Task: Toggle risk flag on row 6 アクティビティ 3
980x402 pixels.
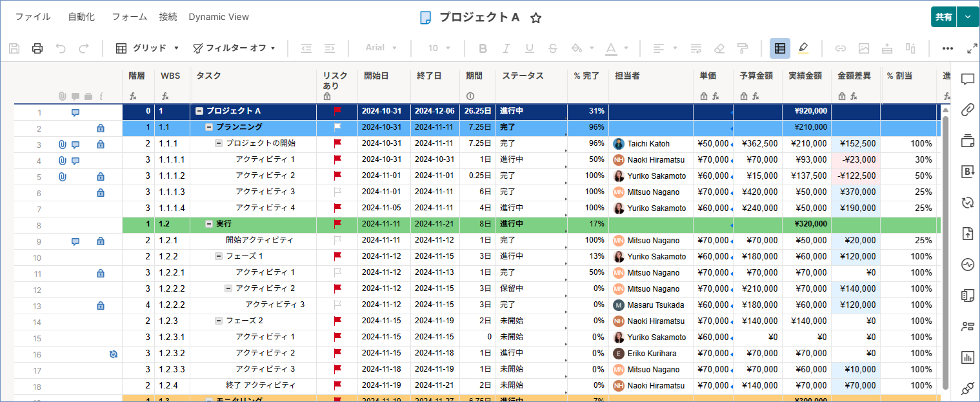Action: tap(337, 192)
